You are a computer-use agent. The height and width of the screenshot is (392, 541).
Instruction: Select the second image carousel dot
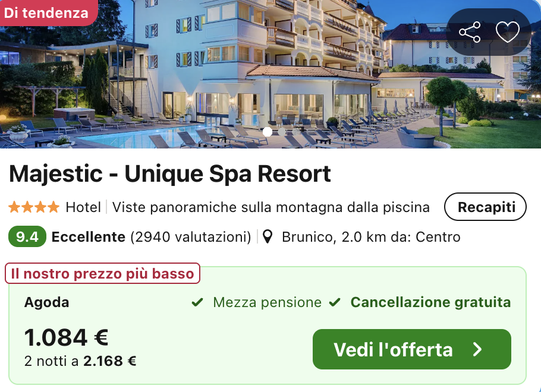pos(282,132)
